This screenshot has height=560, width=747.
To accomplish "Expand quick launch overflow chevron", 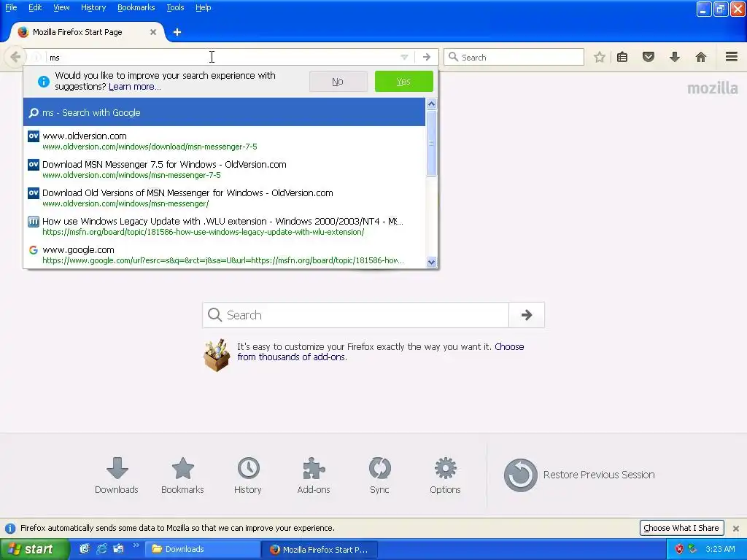I will click(x=136, y=545).
